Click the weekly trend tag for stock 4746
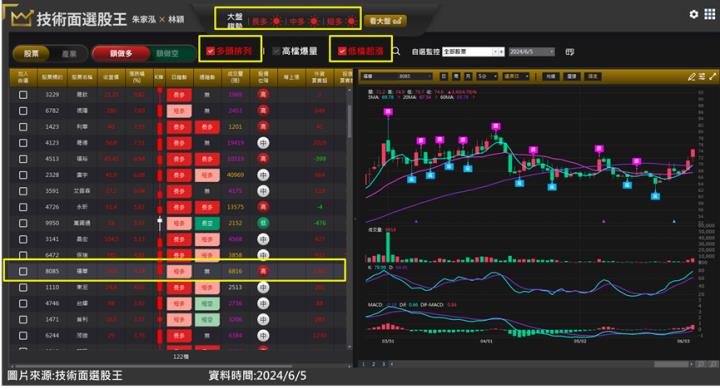The height and width of the screenshot is (389, 720). click(207, 304)
